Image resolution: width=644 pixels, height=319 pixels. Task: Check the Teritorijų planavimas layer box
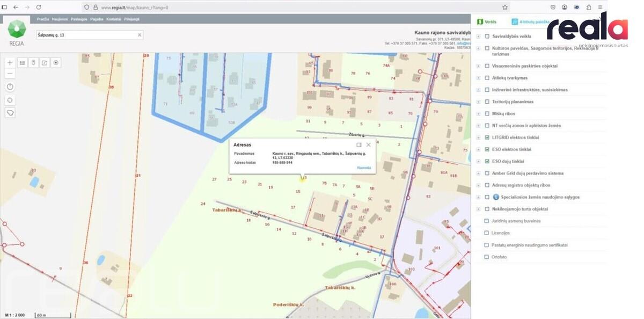[x=487, y=102]
